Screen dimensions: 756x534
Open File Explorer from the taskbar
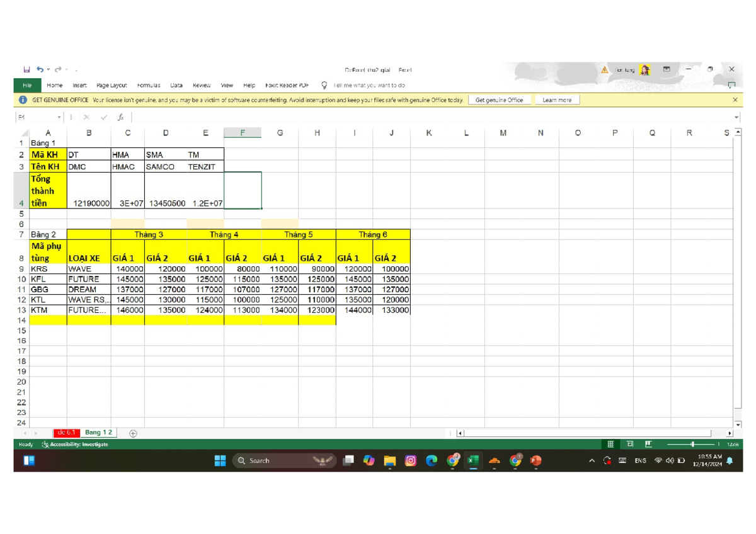[390, 461]
